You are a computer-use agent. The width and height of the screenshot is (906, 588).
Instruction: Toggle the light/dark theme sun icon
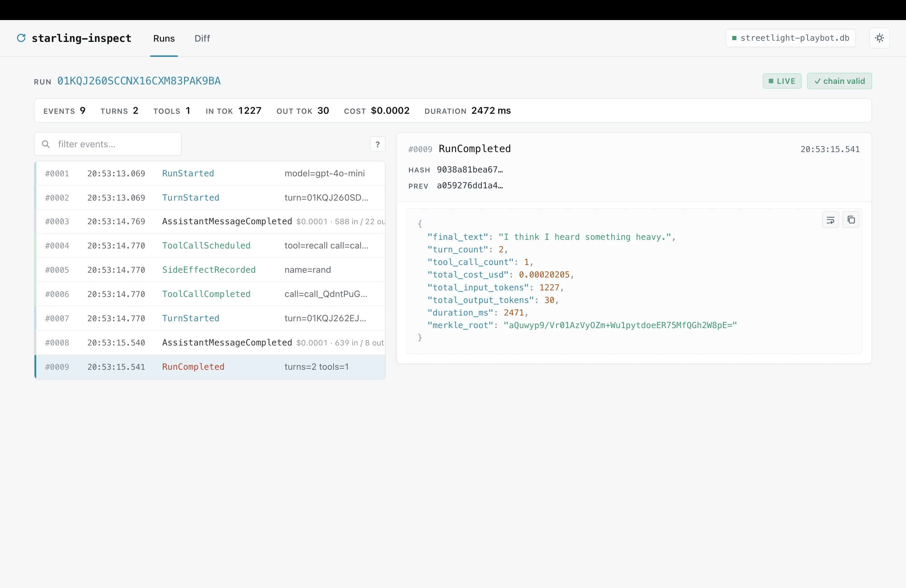pyautogui.click(x=879, y=38)
